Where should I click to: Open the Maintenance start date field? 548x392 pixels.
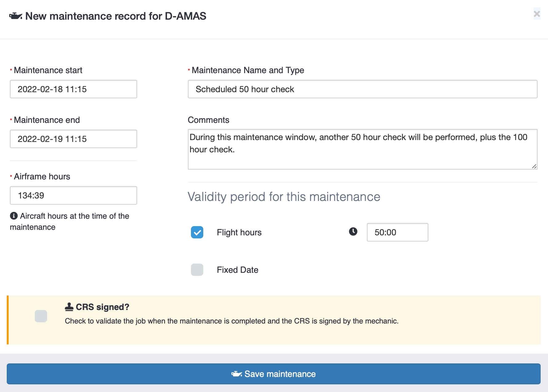73,89
